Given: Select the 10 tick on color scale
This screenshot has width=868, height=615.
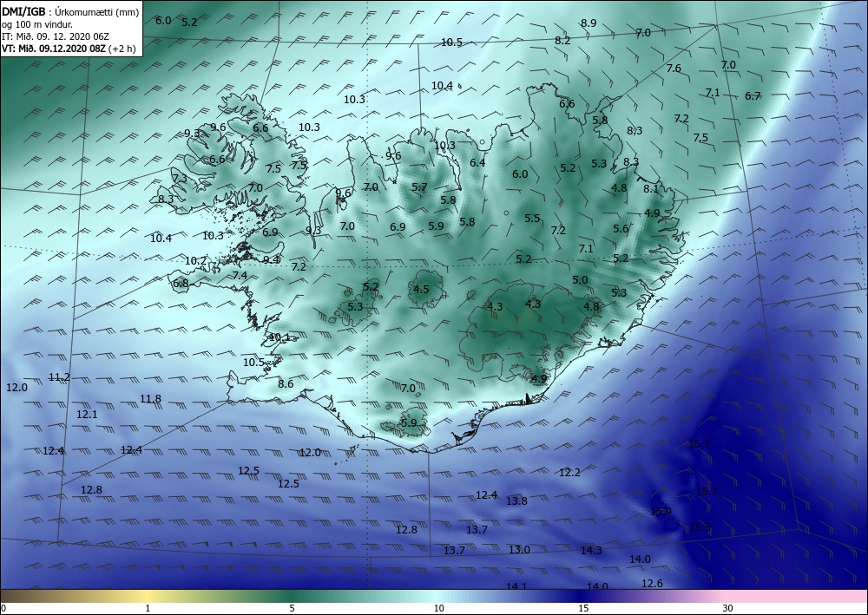Looking at the screenshot, I should coord(438,608).
